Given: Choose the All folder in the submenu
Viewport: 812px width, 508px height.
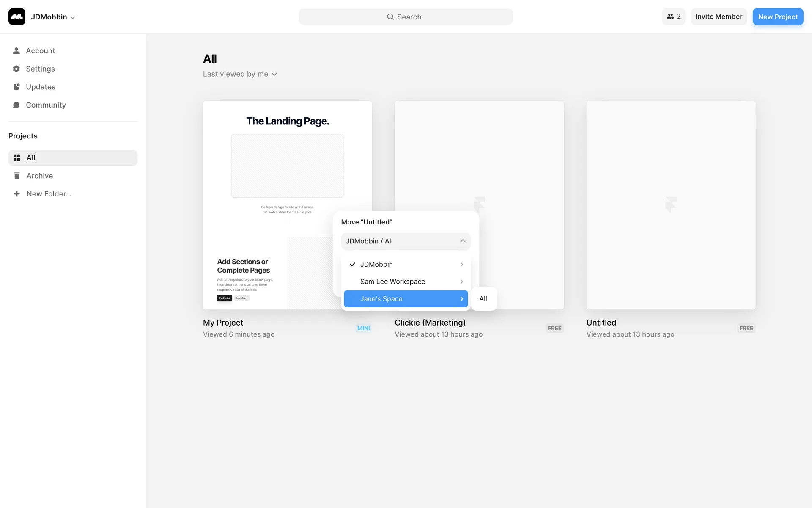Looking at the screenshot, I should tap(483, 299).
